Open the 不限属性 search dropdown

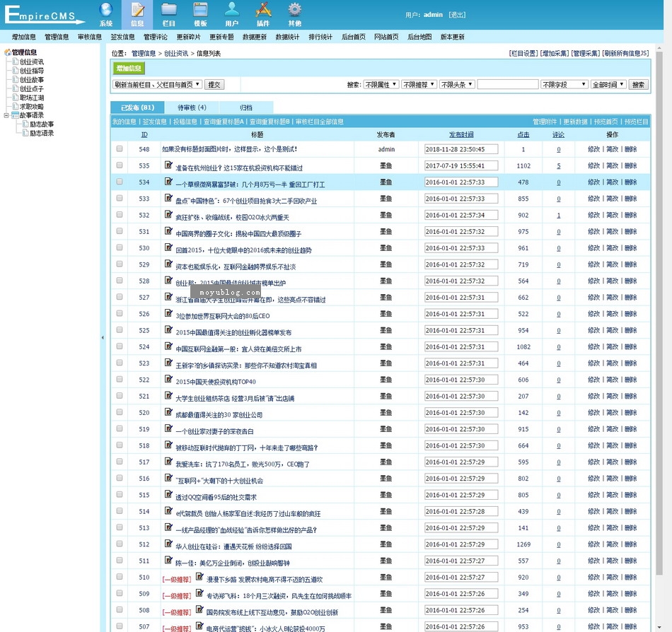click(381, 84)
